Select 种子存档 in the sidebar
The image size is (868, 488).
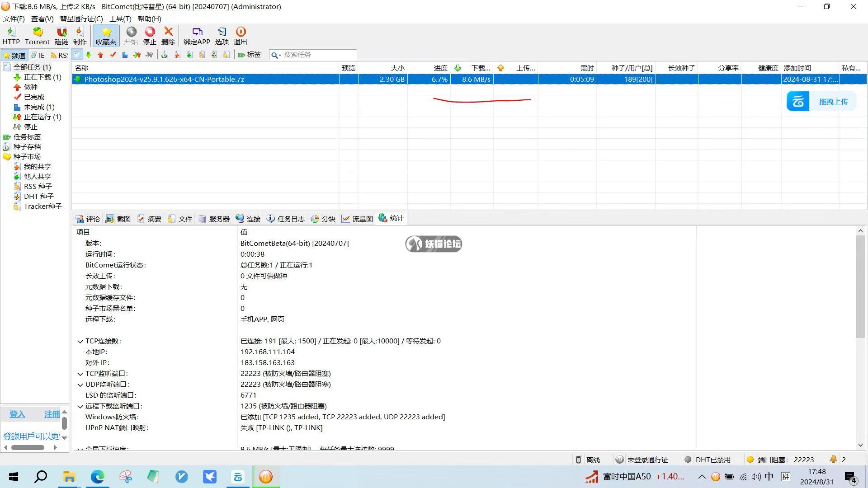pyautogui.click(x=22, y=146)
